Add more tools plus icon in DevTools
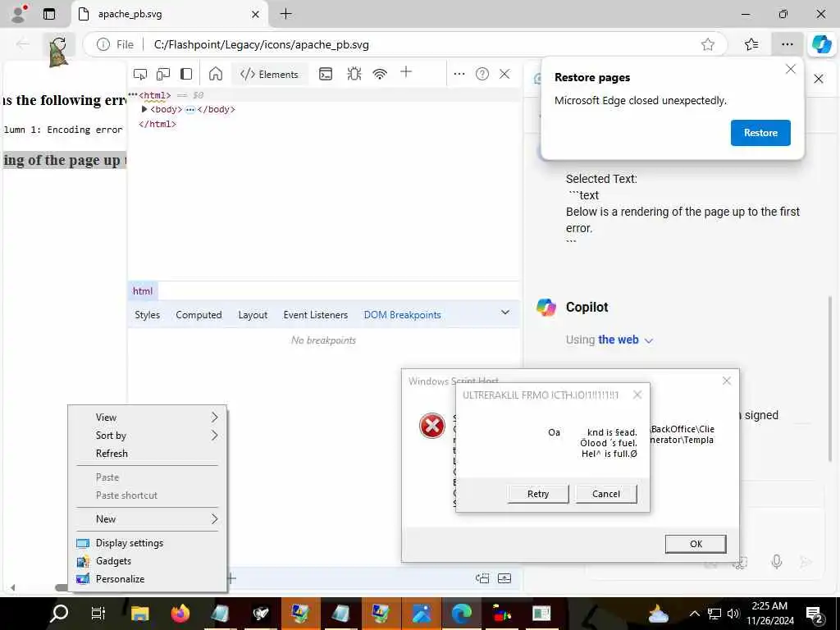The width and height of the screenshot is (840, 630). tap(406, 72)
